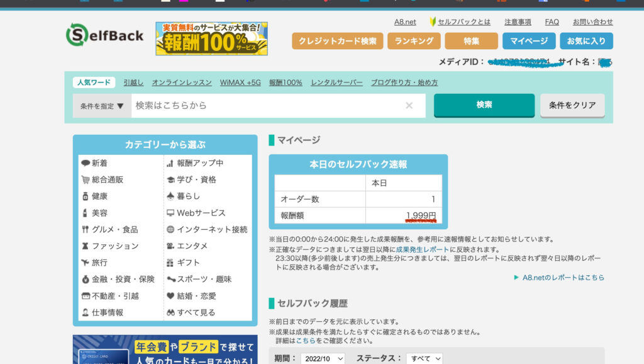Select the 結婚・恋愛 heart icon
The image size is (644, 364).
point(170,296)
